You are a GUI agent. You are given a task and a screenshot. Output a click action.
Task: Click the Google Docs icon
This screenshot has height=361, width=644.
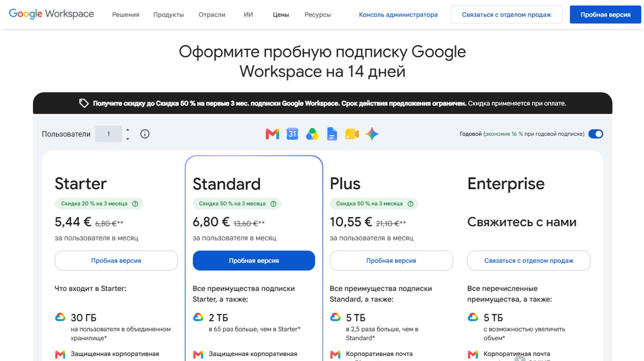pos(332,134)
